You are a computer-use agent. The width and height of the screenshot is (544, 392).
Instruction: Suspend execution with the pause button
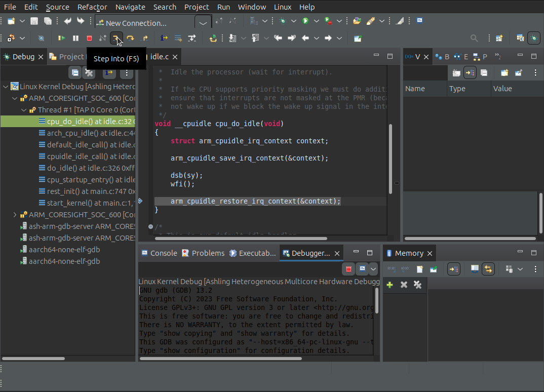(x=75, y=38)
